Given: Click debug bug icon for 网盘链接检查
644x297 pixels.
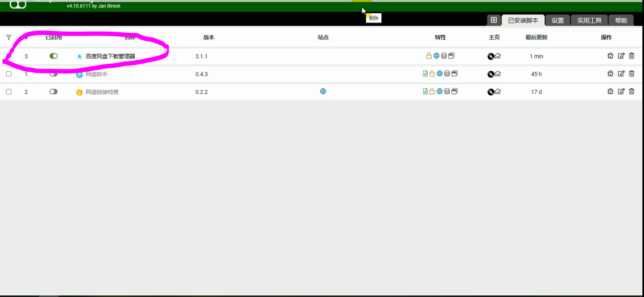Looking at the screenshot, I should pos(610,91).
